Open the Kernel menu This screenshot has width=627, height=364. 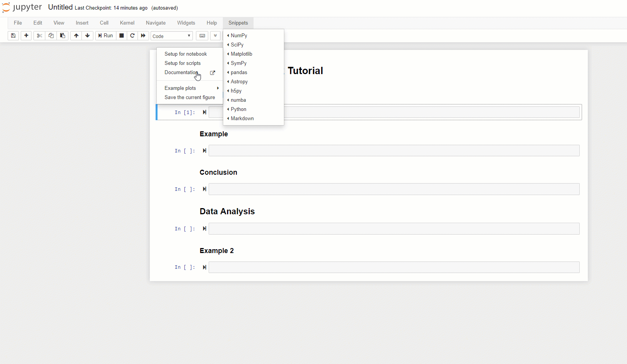[127, 23]
